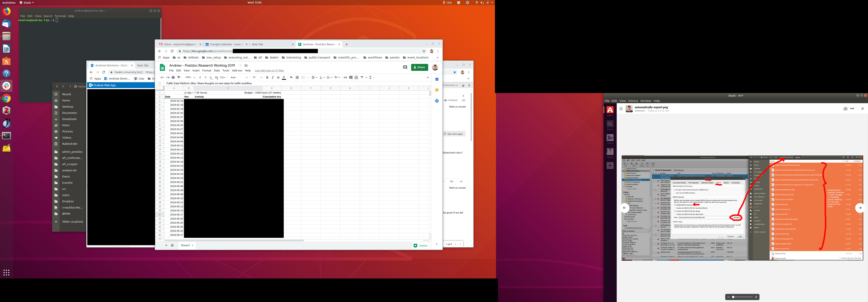Download the automatically-export.png image in Slack
The height and width of the screenshot is (302, 868).
(x=845, y=109)
